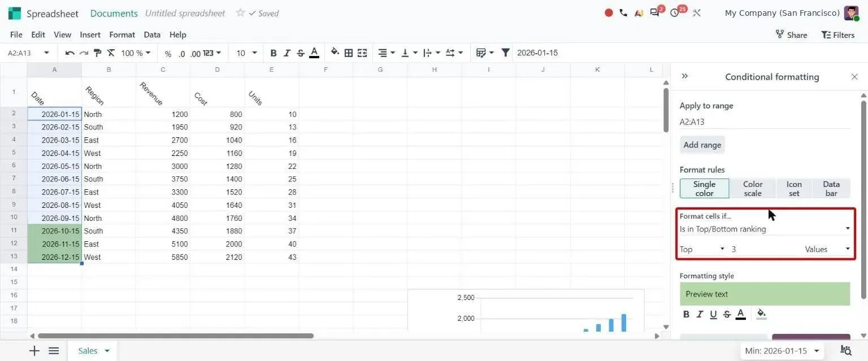Image resolution: width=868 pixels, height=361 pixels.
Task: Toggle italic in the Formatting style section
Action: pyautogui.click(x=700, y=315)
